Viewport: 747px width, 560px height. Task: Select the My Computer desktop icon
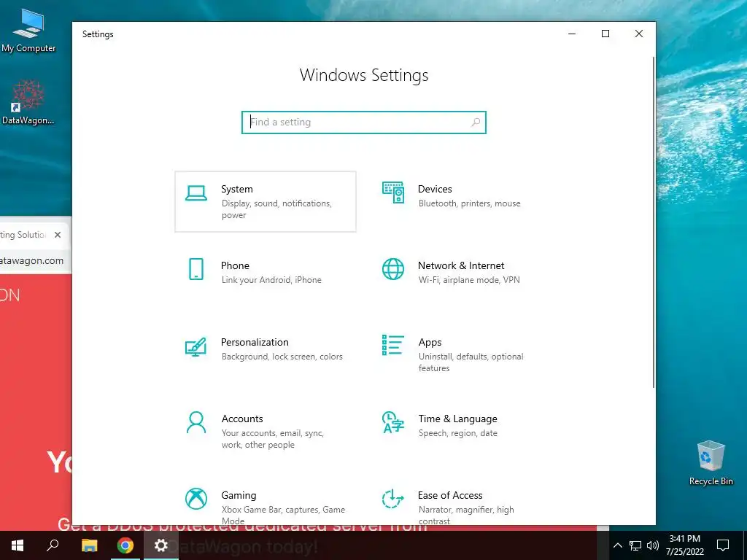(x=28, y=31)
